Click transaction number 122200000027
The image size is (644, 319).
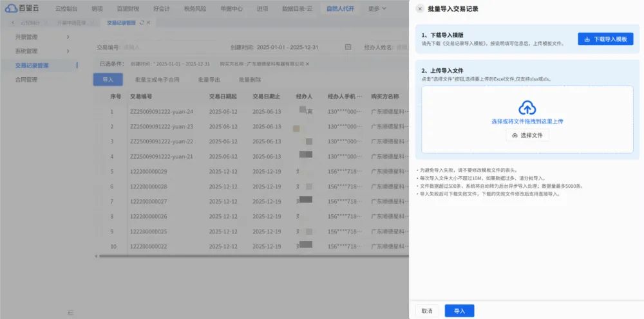(149, 201)
